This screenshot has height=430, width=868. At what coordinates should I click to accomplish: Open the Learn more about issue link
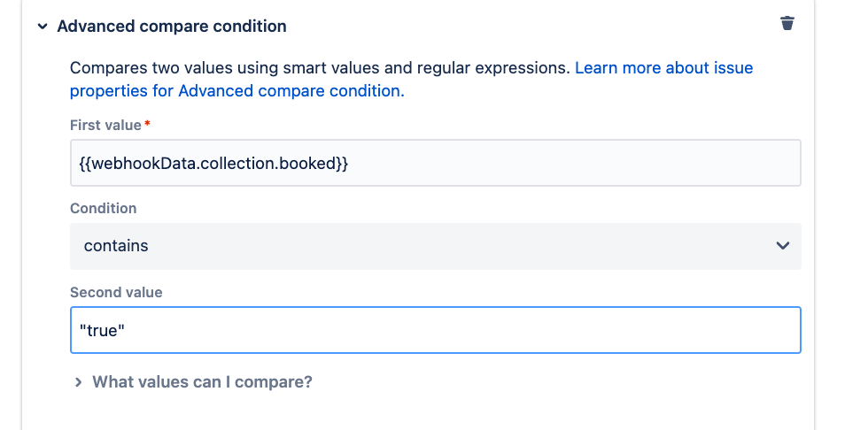click(x=663, y=68)
